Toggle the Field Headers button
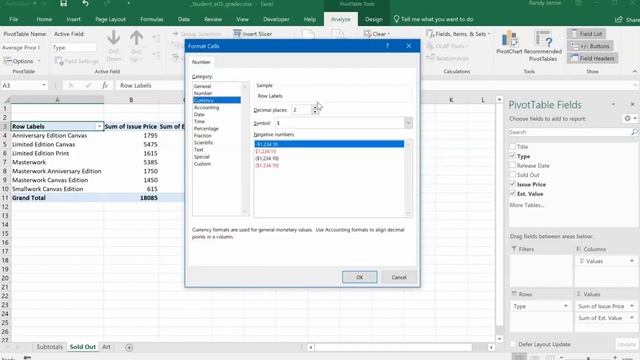The image size is (640, 360). click(x=592, y=58)
